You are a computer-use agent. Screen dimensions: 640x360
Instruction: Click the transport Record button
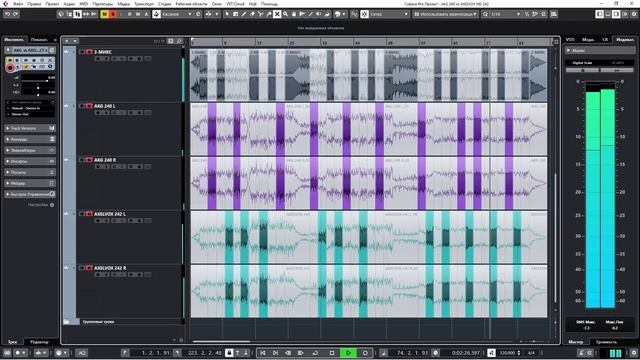(x=365, y=353)
